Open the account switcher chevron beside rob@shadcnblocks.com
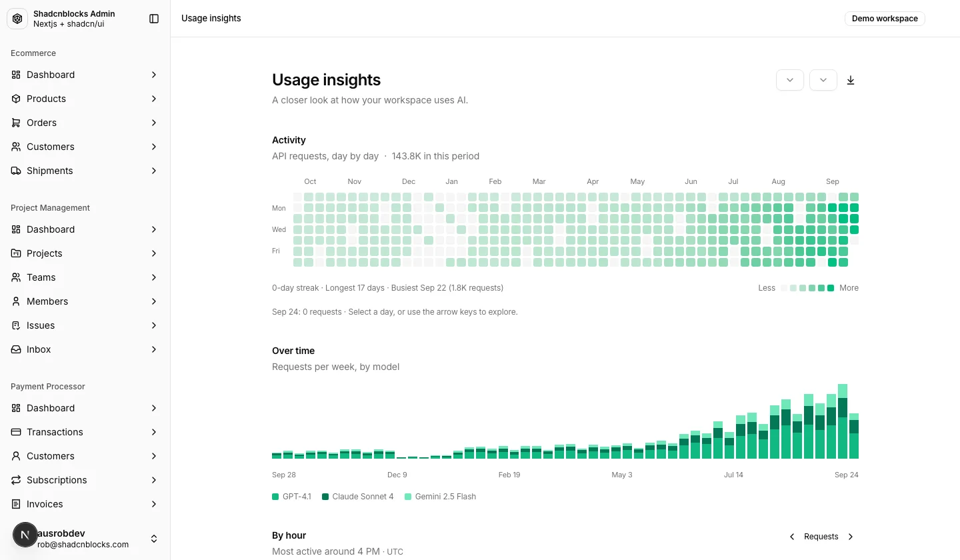960x560 pixels. (x=154, y=539)
